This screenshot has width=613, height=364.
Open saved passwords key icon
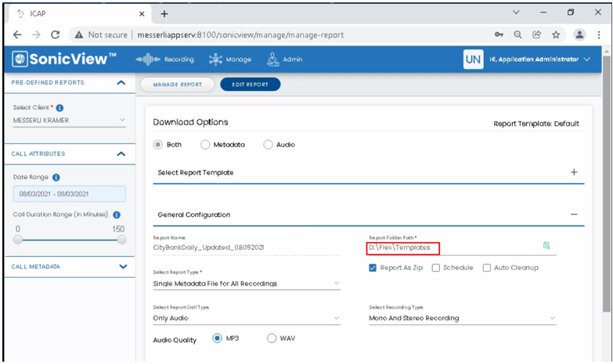coord(499,34)
